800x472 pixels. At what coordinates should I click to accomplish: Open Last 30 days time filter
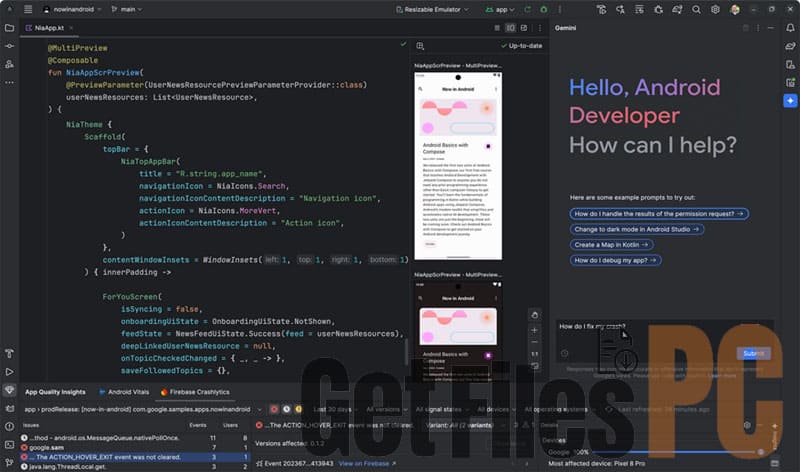point(336,409)
